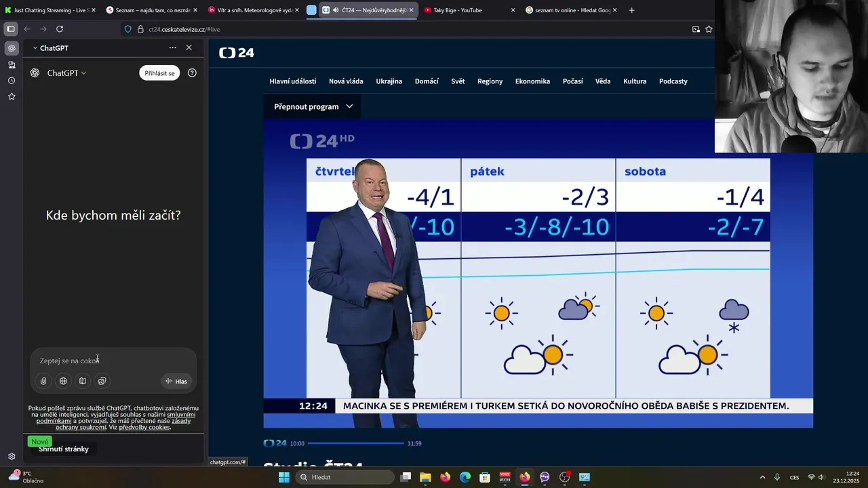Switch to seznam tv online tab
This screenshot has height=488, width=868.
click(x=570, y=10)
